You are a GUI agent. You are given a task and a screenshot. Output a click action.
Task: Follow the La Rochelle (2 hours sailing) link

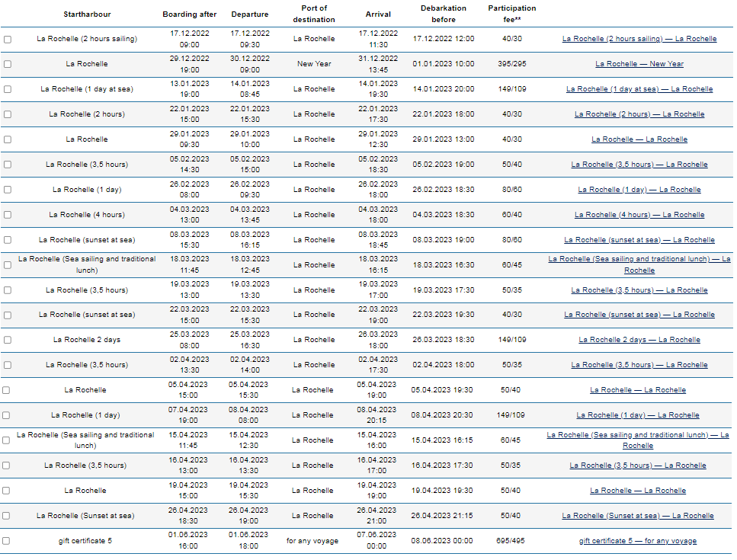pos(639,38)
